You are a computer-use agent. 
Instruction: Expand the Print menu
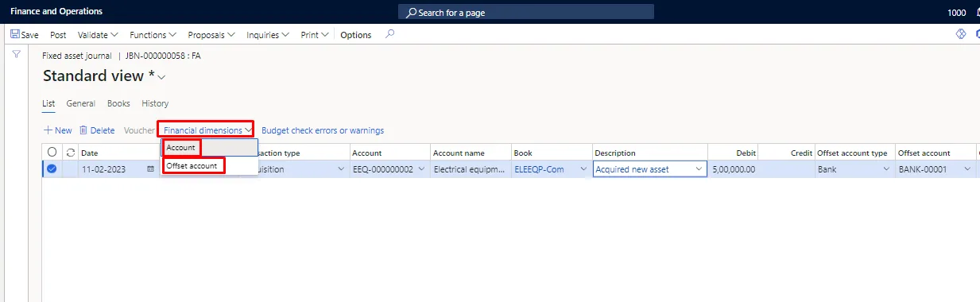(x=316, y=35)
